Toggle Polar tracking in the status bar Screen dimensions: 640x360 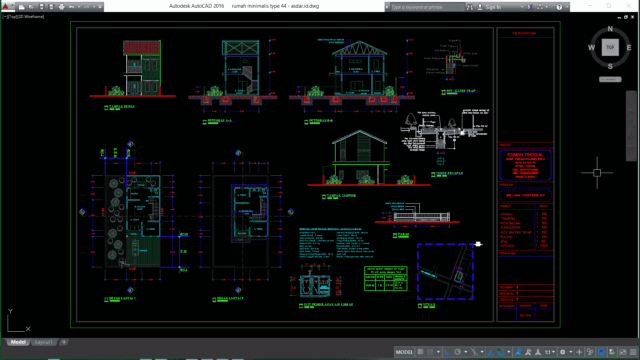click(x=458, y=352)
